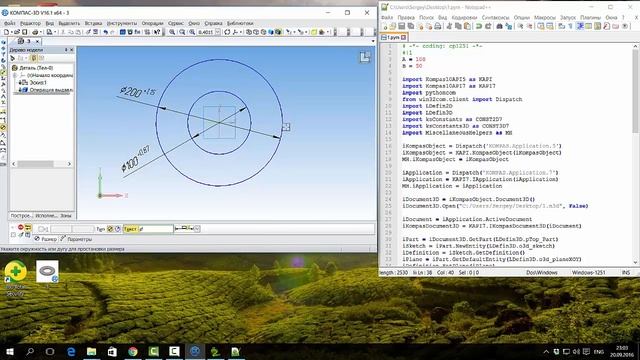This screenshot has height=360, width=640.
Task: Click the Save icon in Notepad++ toolbar
Action: (x=402, y=26)
